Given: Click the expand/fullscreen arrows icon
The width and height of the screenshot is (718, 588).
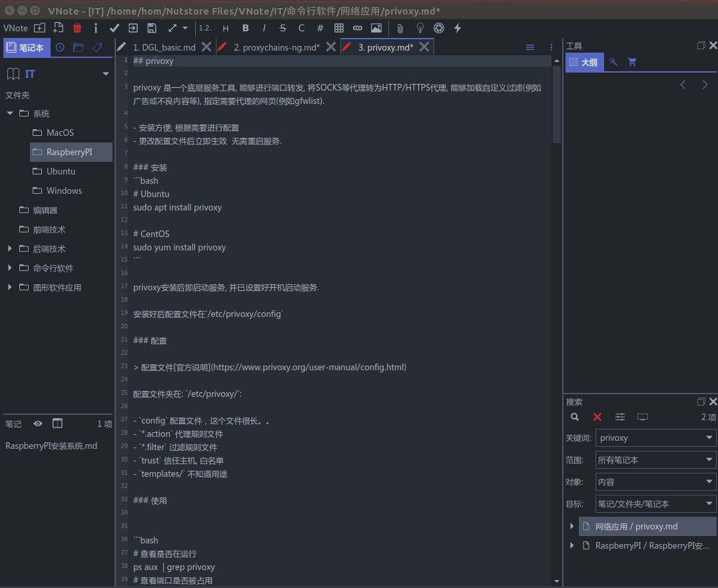Looking at the screenshot, I should 172,28.
